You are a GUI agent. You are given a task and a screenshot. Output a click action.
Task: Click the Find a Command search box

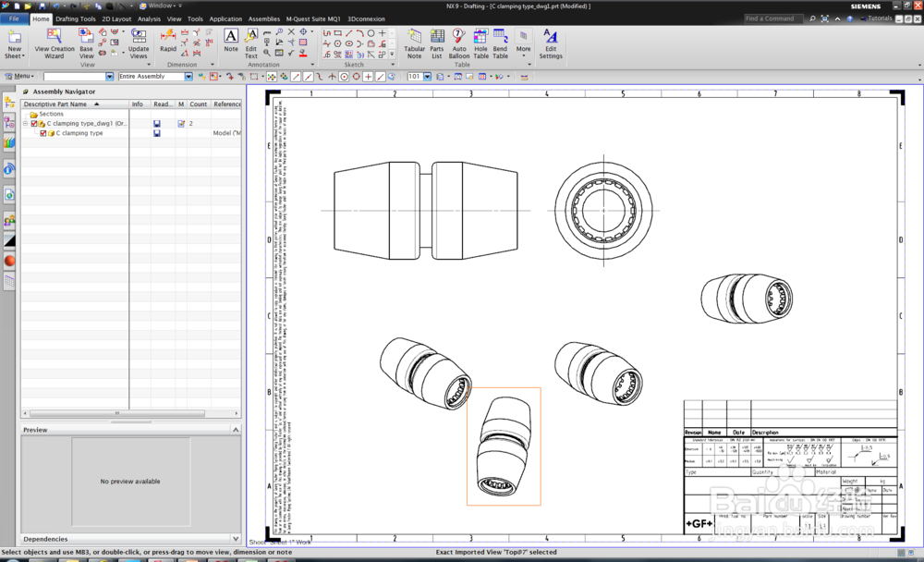tap(774, 18)
